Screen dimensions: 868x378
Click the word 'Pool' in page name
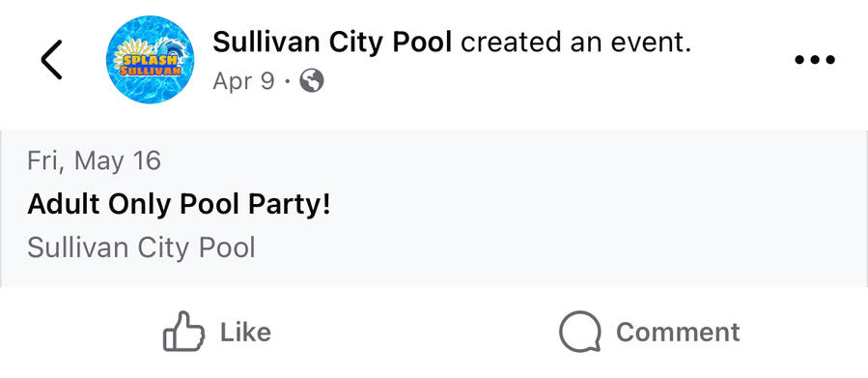(422, 42)
